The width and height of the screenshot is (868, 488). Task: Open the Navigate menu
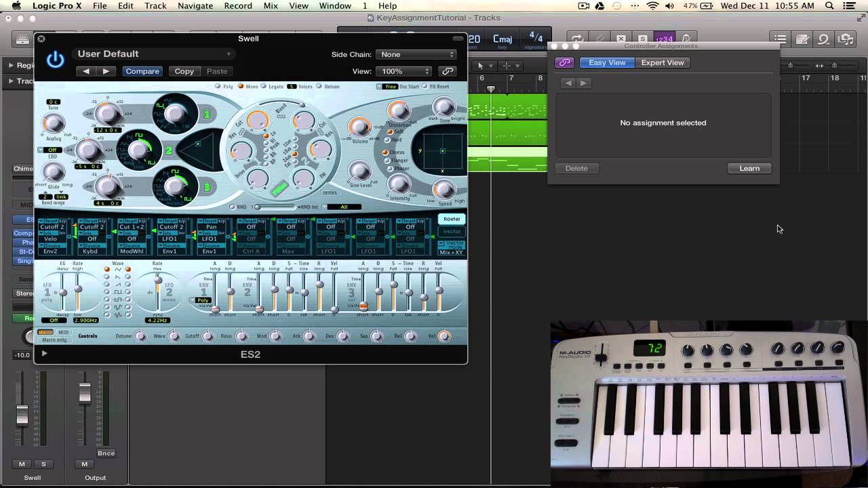[x=195, y=6]
